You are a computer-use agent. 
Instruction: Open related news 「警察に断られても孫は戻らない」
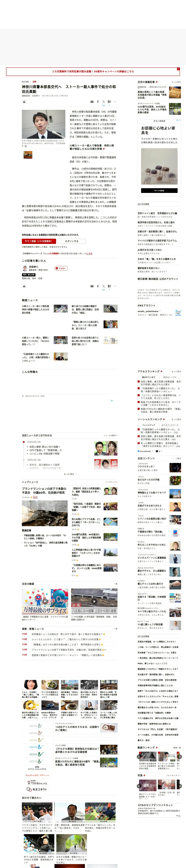coord(85,325)
